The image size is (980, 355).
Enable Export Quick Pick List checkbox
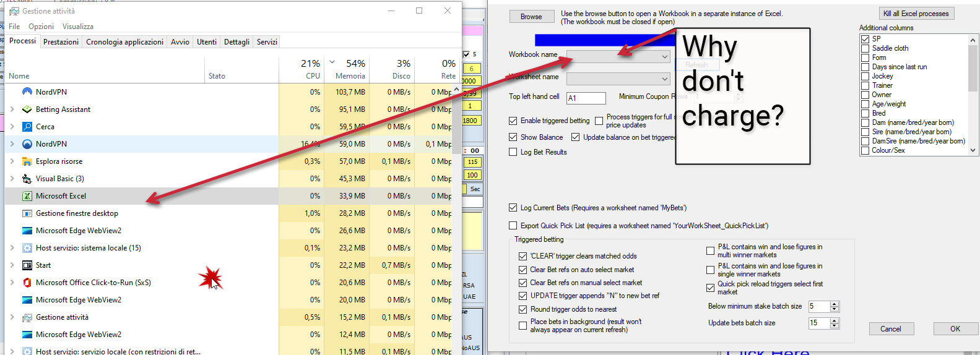click(x=513, y=225)
